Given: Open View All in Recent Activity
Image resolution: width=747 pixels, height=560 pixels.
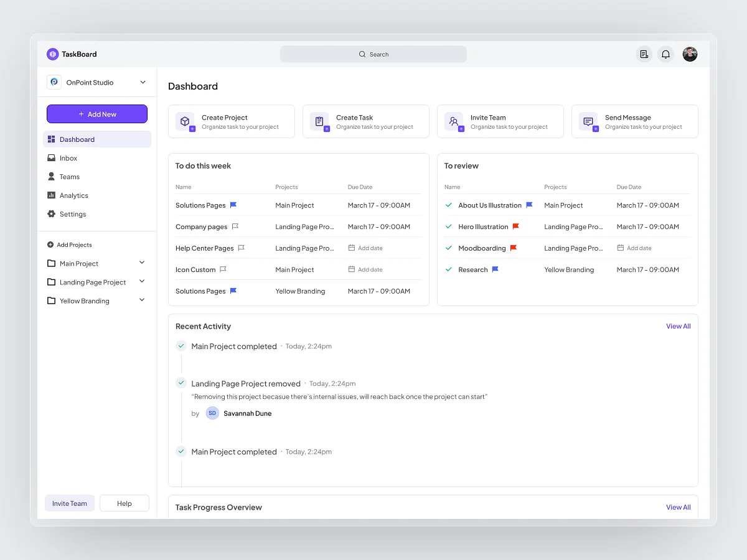Looking at the screenshot, I should pyautogui.click(x=678, y=325).
